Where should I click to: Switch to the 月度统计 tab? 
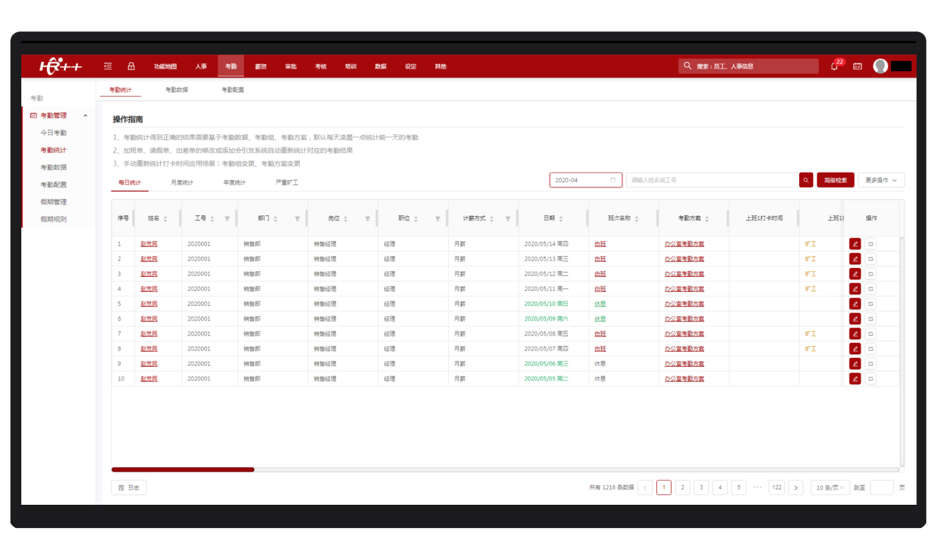[182, 183]
